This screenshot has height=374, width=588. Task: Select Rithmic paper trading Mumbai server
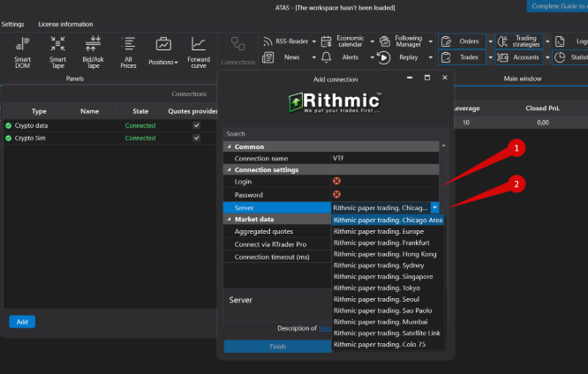(388, 322)
